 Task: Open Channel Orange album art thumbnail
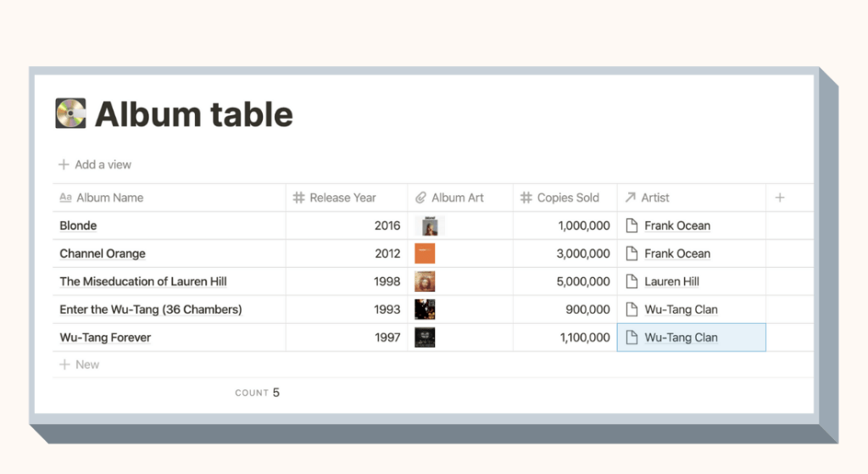pyautogui.click(x=425, y=254)
